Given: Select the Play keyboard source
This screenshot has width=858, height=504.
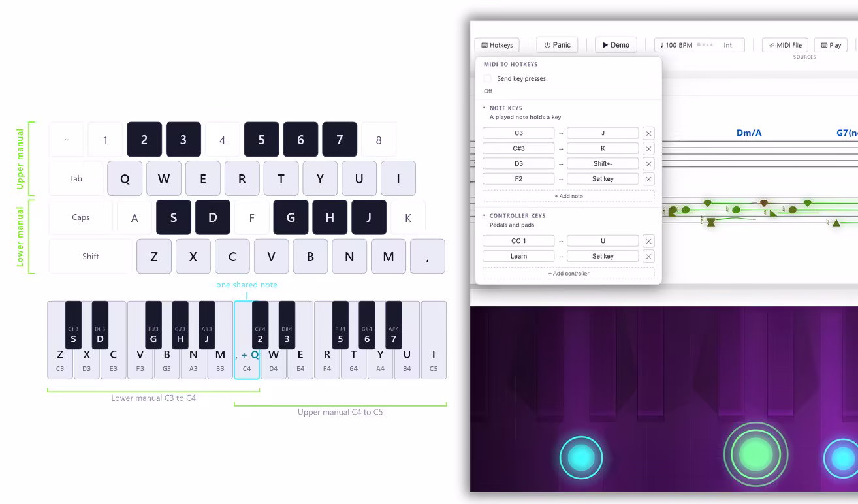Looking at the screenshot, I should (831, 45).
